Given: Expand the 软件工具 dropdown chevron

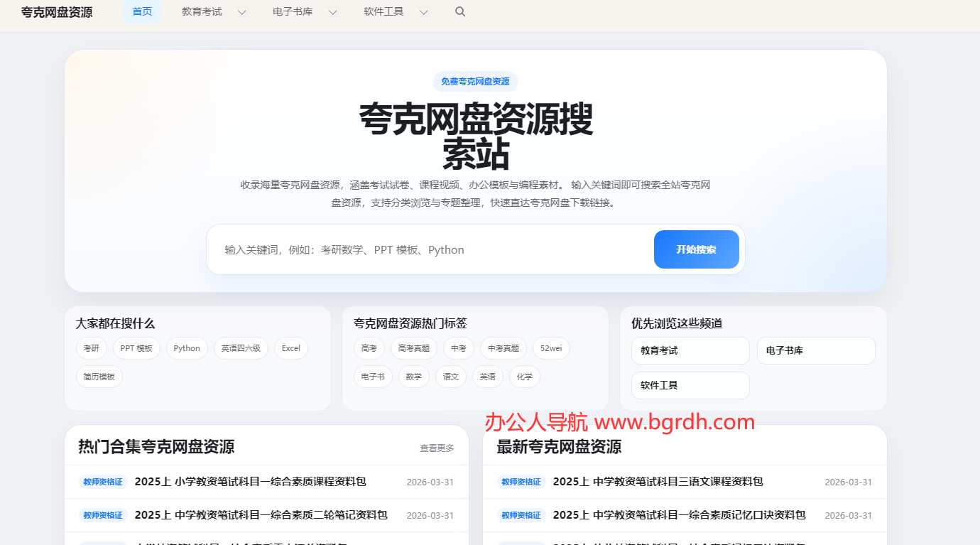Looking at the screenshot, I should [423, 12].
